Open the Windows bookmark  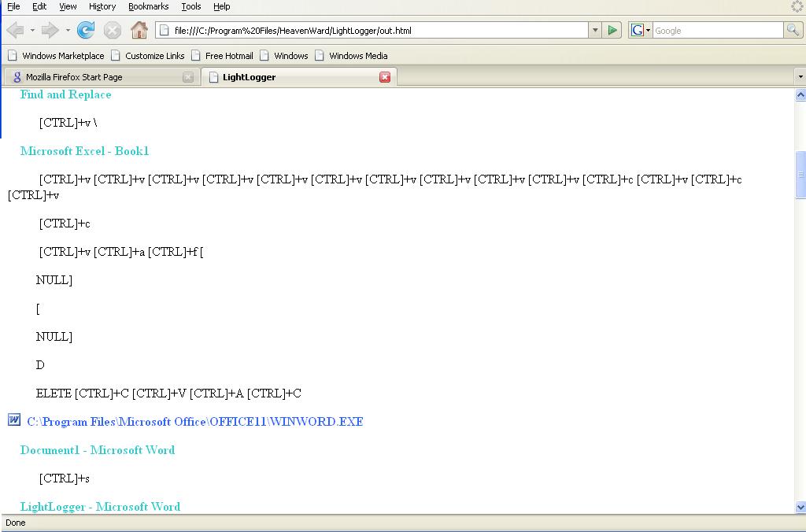tap(283, 56)
